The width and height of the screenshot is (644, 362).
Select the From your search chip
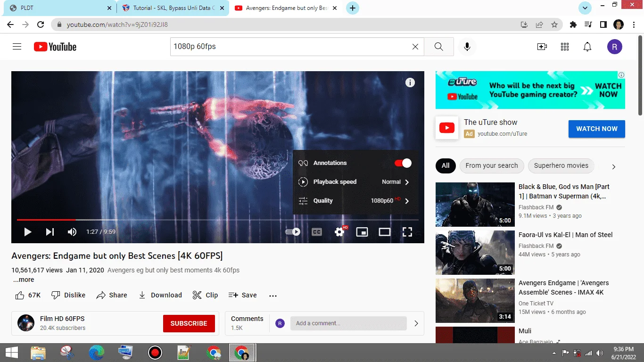(x=492, y=165)
